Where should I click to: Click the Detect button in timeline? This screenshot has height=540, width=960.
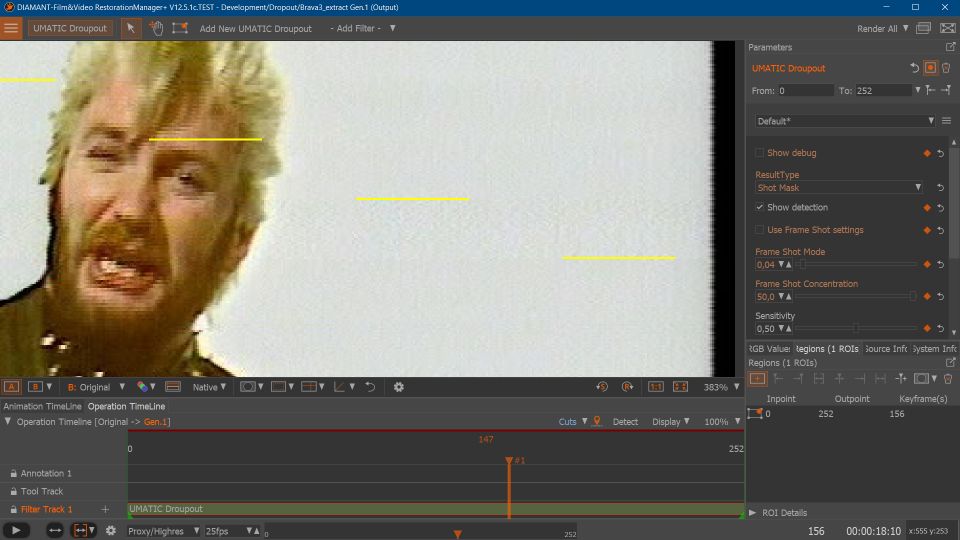coord(625,422)
